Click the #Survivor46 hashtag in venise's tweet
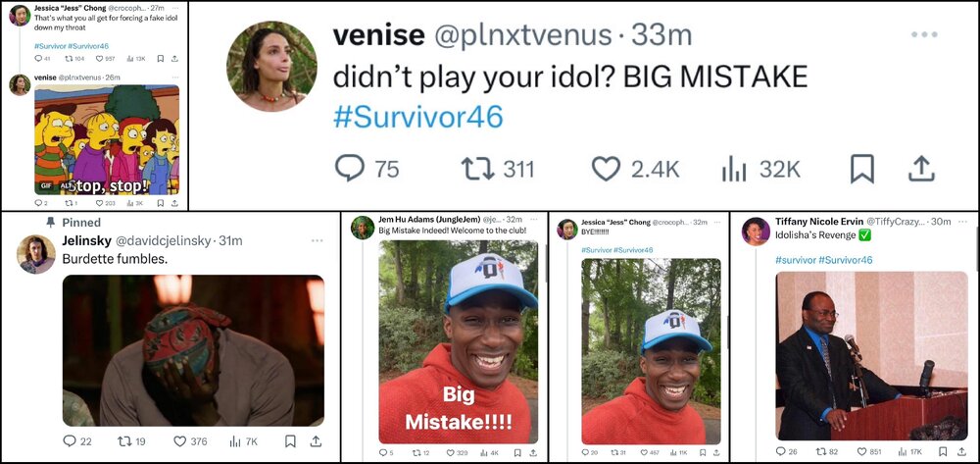Screen dimensions: 980x464 [x=417, y=117]
